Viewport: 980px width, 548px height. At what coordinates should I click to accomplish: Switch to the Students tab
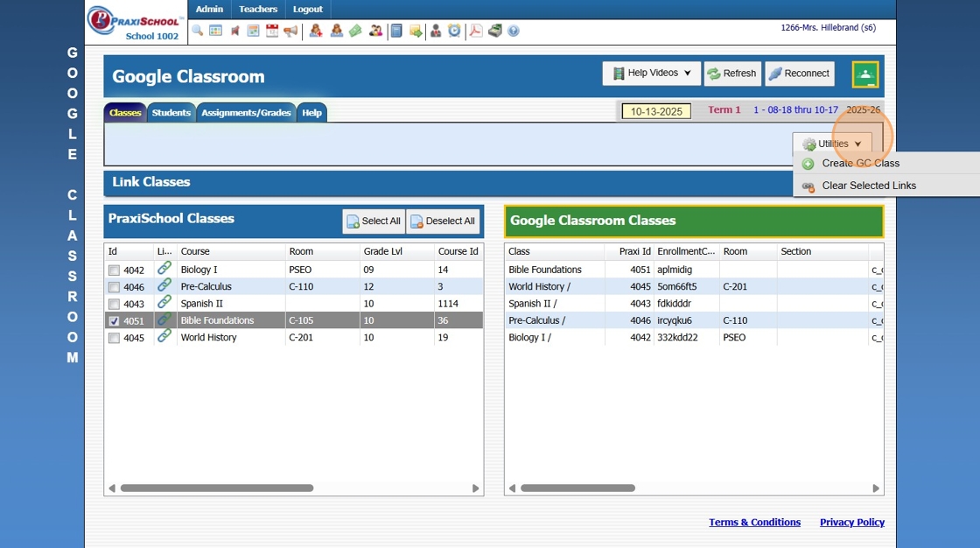coord(171,113)
